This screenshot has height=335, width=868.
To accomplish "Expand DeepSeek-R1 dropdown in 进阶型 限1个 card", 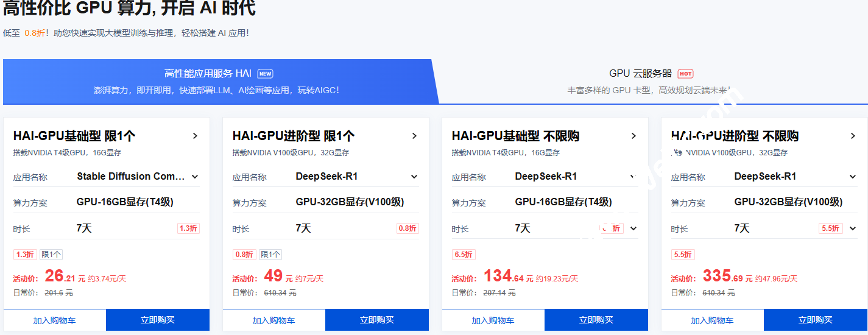I will point(414,177).
